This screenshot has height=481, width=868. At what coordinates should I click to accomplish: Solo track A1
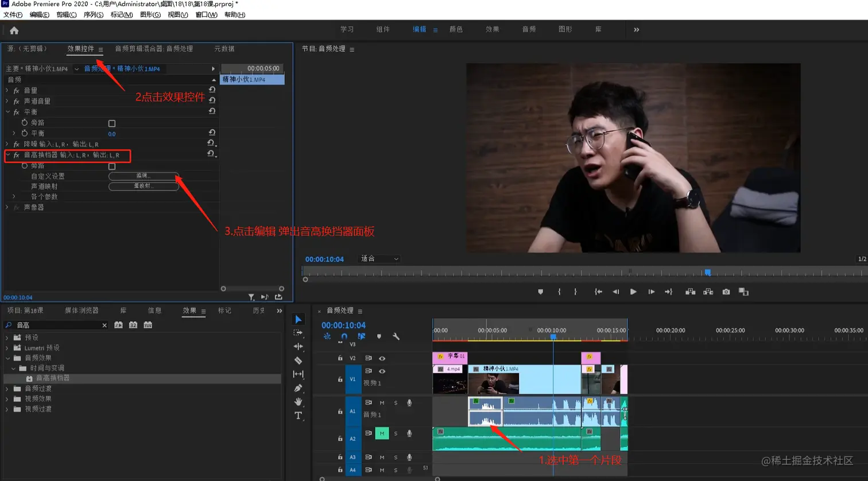[396, 403]
